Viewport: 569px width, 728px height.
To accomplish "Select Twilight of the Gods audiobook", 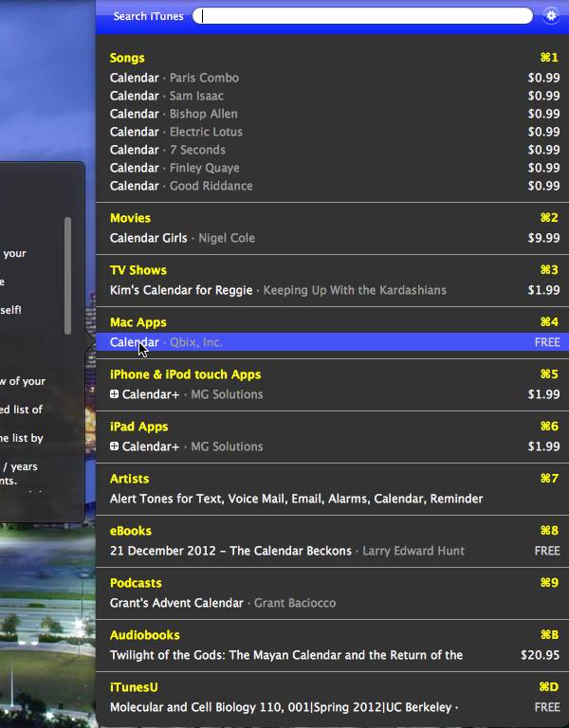I will point(333,655).
